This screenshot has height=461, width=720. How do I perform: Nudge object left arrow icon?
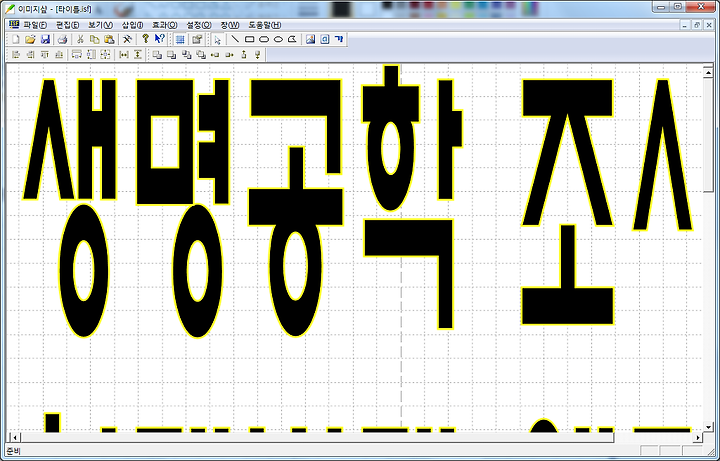pos(214,55)
